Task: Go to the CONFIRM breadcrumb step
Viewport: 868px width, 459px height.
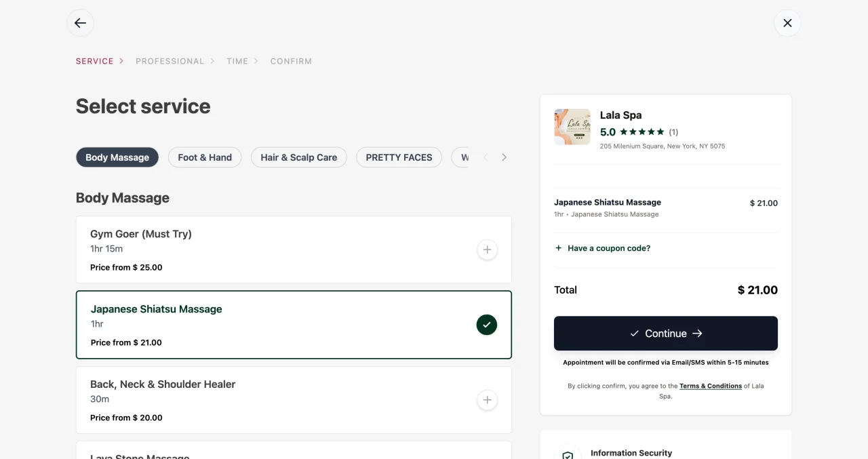Action: coord(291,61)
